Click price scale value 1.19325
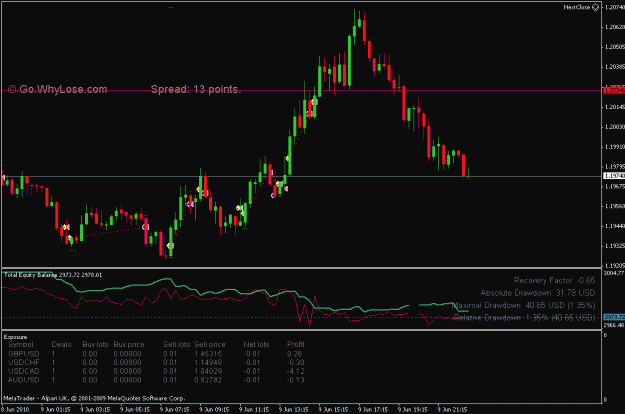Viewport: 625px width, 414px height. point(615,246)
